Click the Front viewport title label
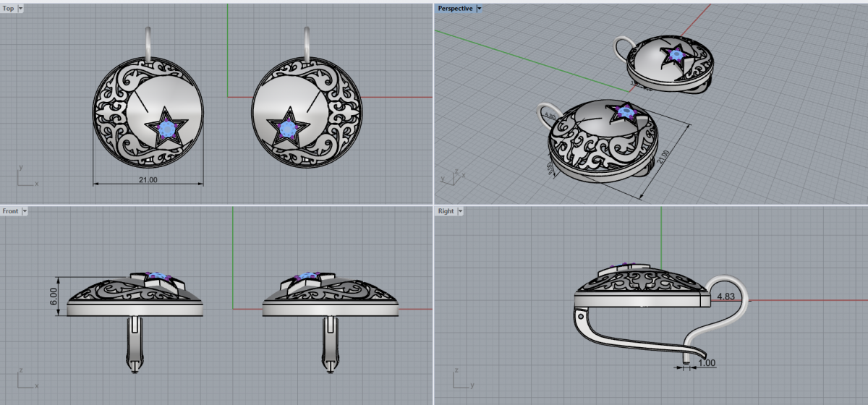The width and height of the screenshot is (868, 405). 11,211
